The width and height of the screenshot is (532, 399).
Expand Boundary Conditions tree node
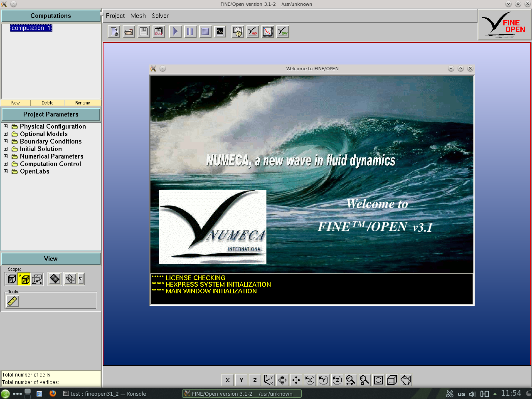tap(6, 141)
